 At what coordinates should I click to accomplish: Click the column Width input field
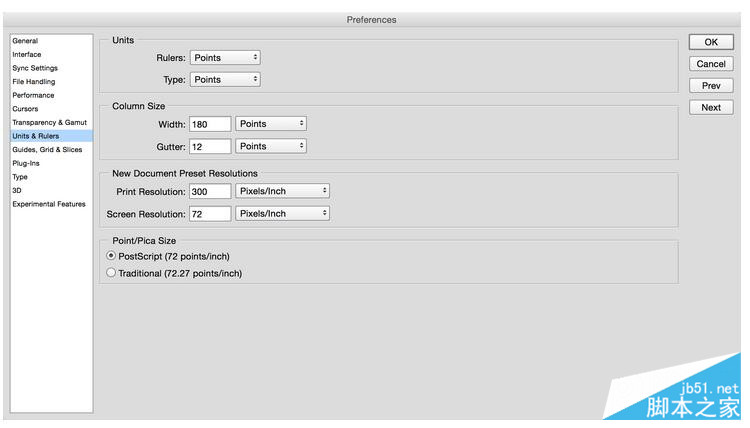[210, 124]
